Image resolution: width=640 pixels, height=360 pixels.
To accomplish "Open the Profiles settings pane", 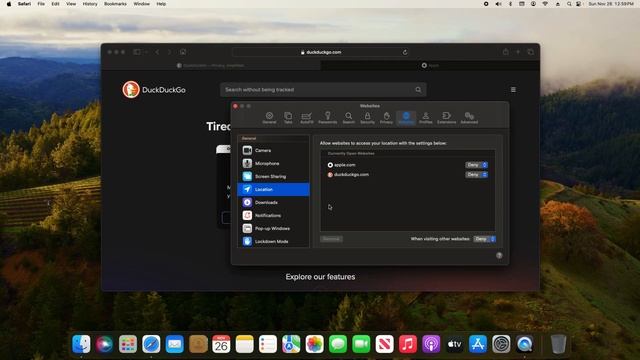I will [x=425, y=118].
